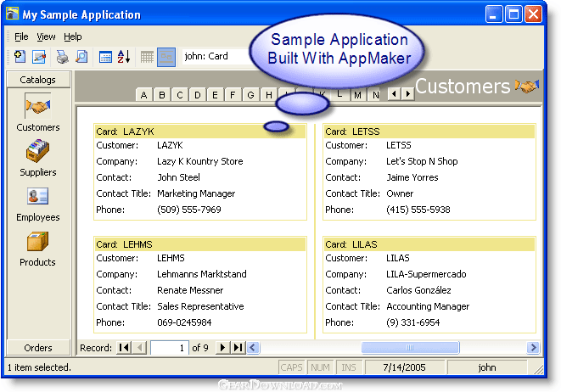Select letter tab G
The height and width of the screenshot is (392, 561).
(x=250, y=95)
